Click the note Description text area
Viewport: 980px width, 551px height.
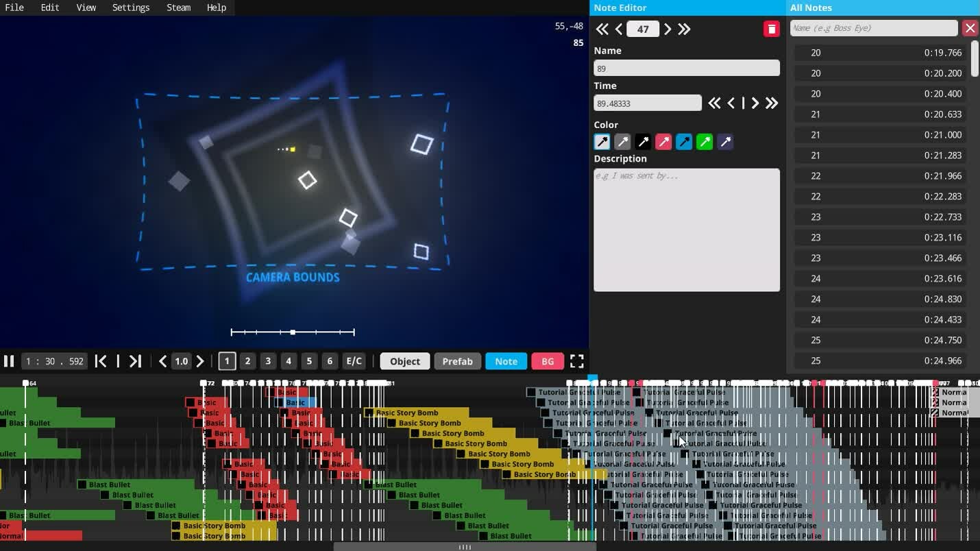[x=686, y=230]
